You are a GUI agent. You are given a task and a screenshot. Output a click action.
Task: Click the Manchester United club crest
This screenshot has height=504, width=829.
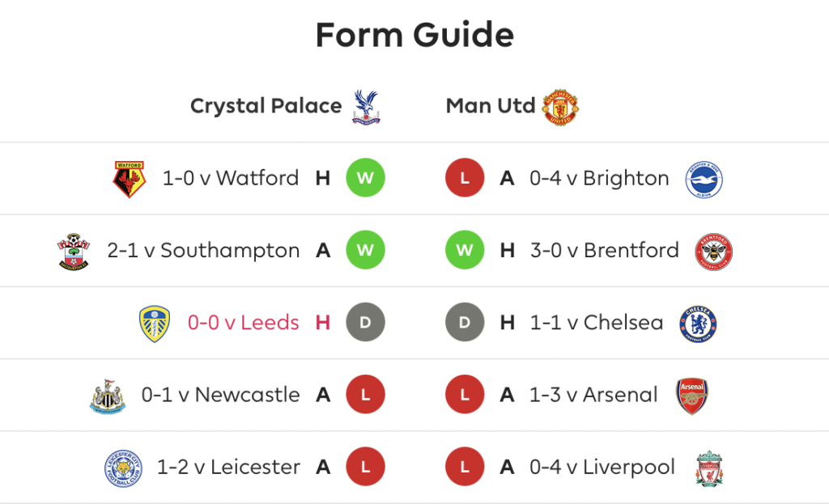point(560,107)
